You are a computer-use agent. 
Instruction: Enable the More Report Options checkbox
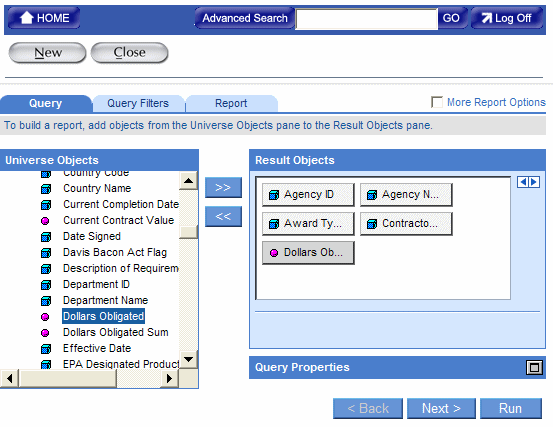[437, 102]
